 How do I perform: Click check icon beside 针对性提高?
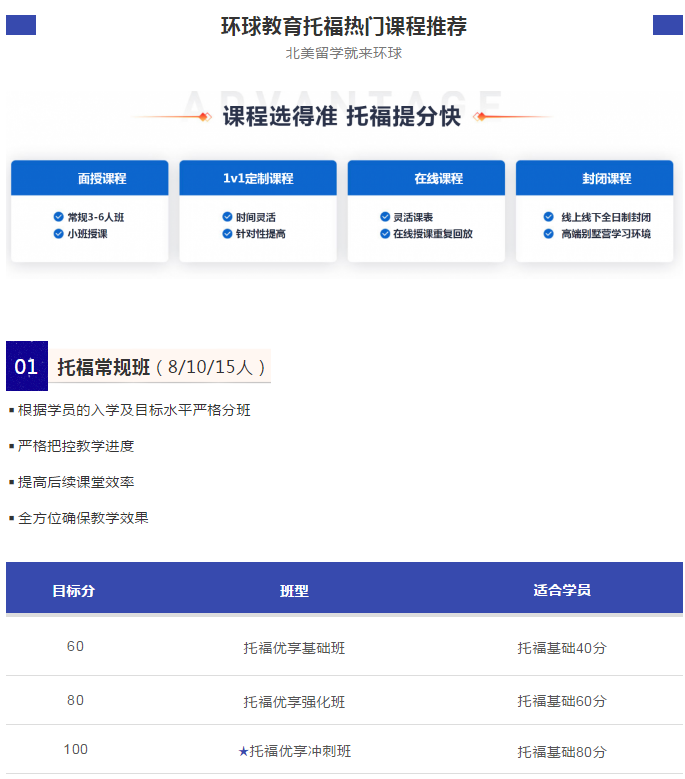pyautogui.click(x=227, y=234)
